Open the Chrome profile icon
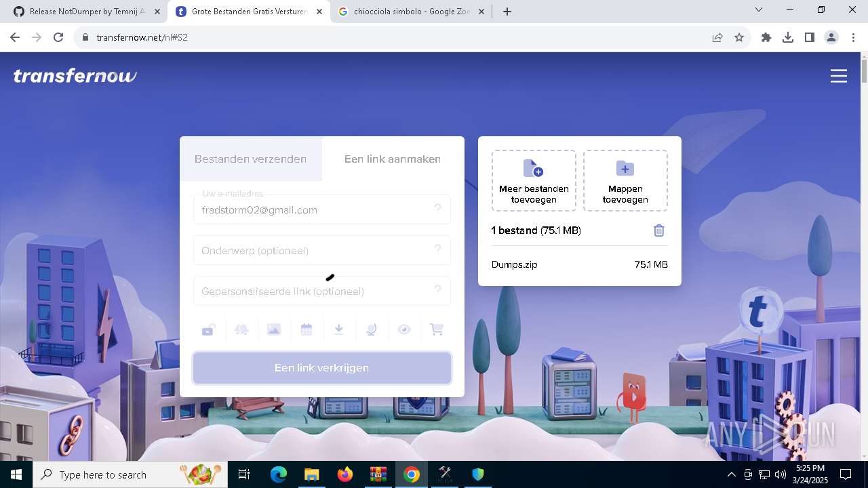Screen dimensions: 868x488 pyautogui.click(x=831, y=37)
